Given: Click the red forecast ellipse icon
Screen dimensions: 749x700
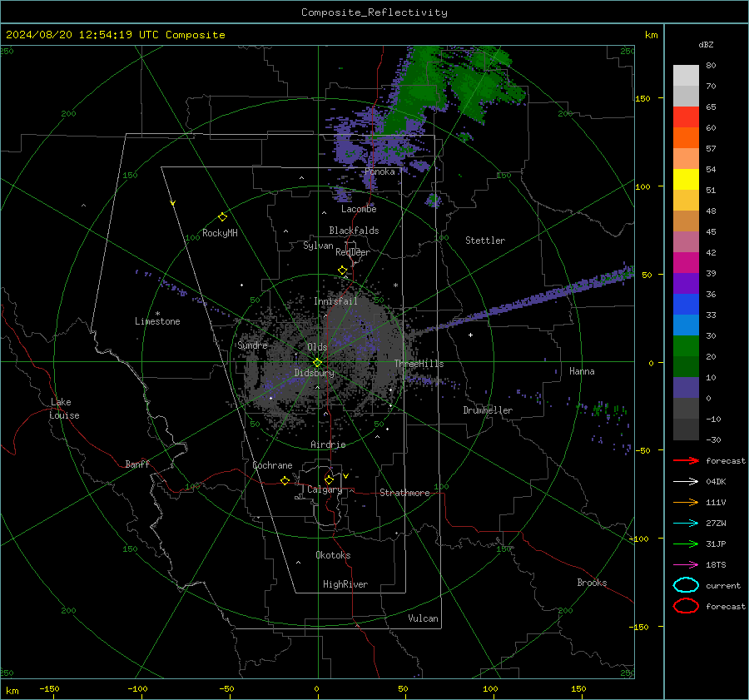Looking at the screenshot, I should pyautogui.click(x=686, y=606).
